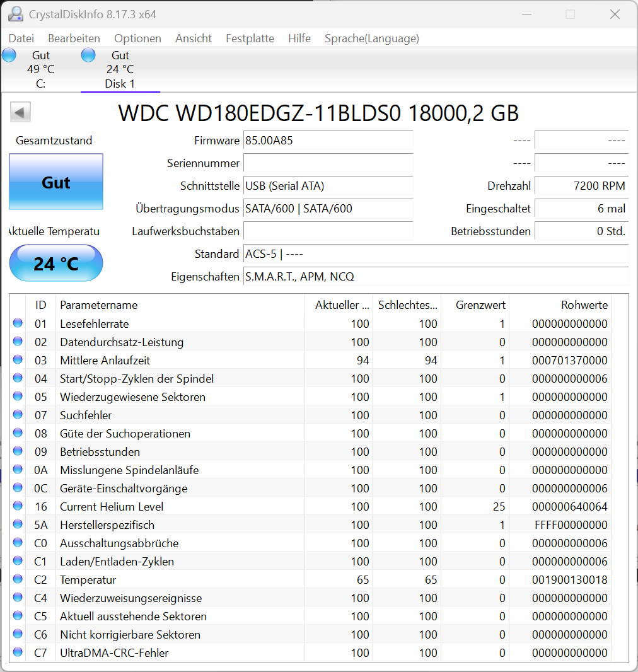Viewport: 638px width, 672px height.
Task: Open the Bearbeiten menu
Action: 74,38
